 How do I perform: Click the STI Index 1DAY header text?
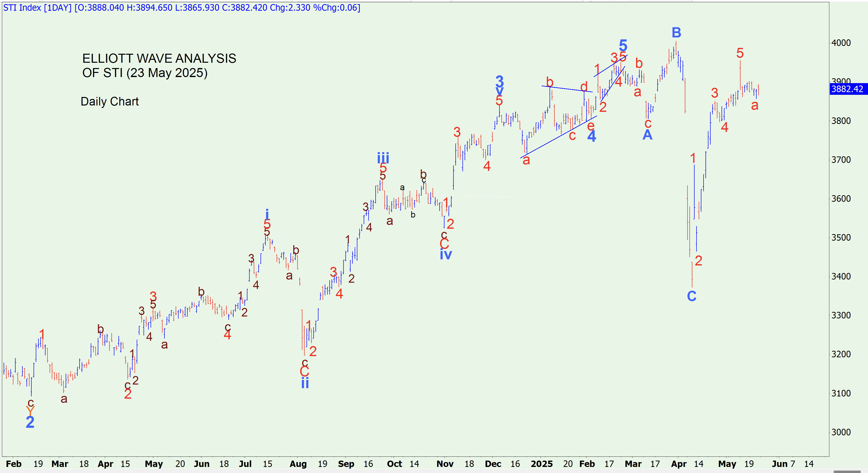(182, 7)
